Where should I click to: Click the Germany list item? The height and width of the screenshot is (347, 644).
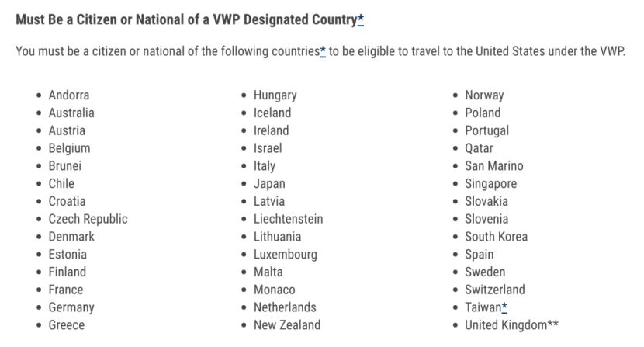click(x=71, y=307)
